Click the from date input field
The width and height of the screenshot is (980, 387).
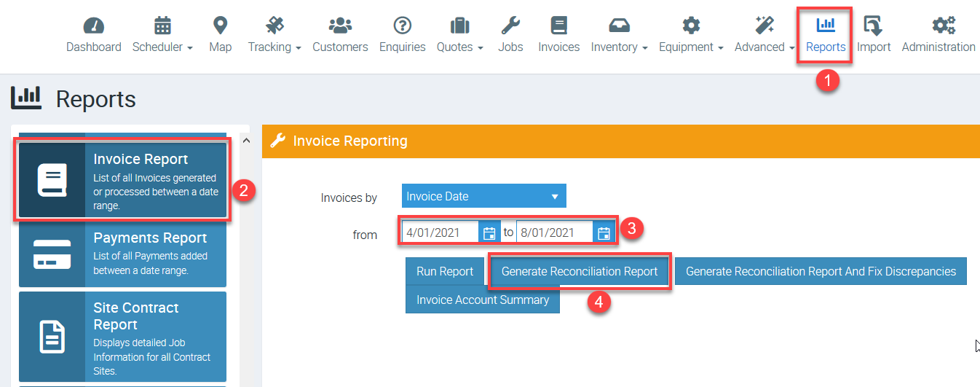coord(440,233)
